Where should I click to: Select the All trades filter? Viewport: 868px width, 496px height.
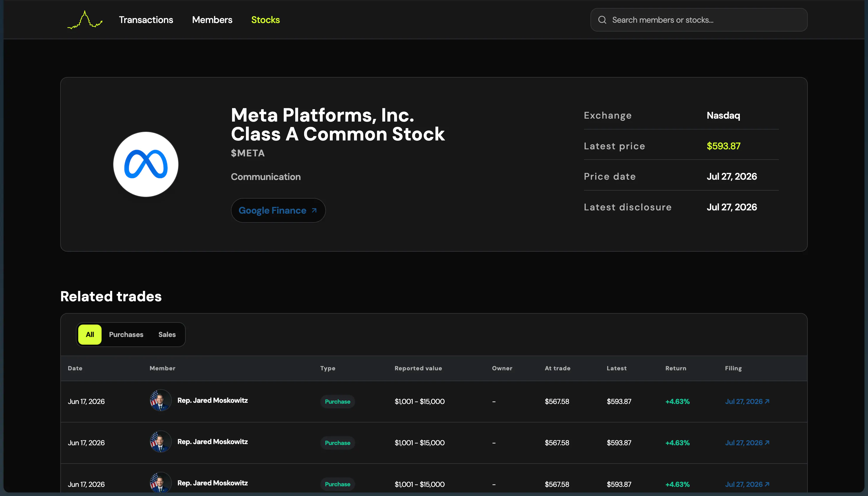[x=90, y=335]
